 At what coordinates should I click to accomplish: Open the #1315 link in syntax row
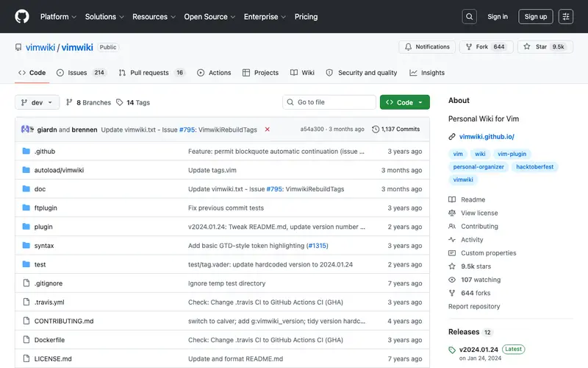pos(318,246)
